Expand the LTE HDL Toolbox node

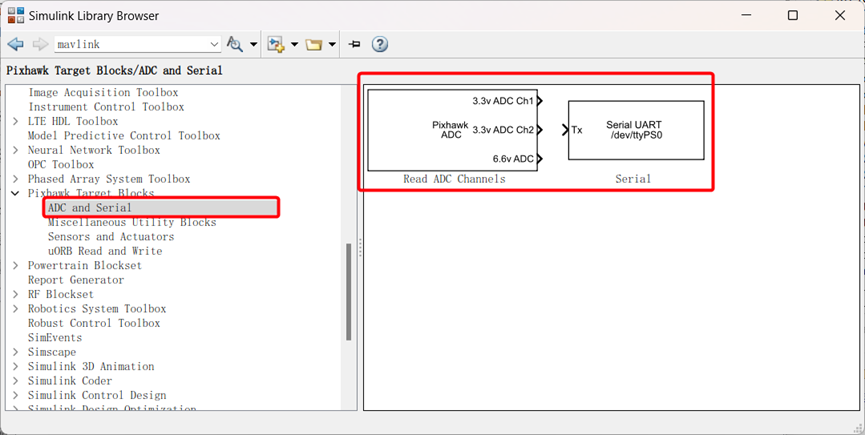pos(15,121)
